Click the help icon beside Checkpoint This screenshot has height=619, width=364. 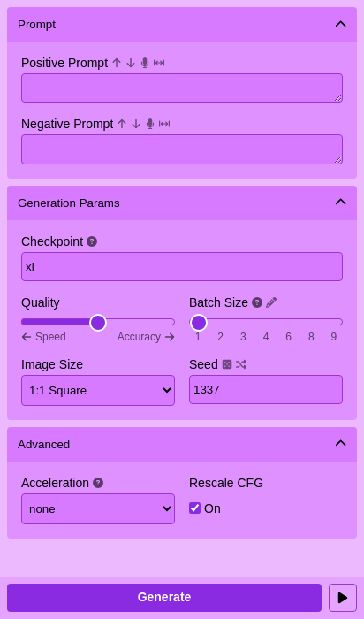92,241
